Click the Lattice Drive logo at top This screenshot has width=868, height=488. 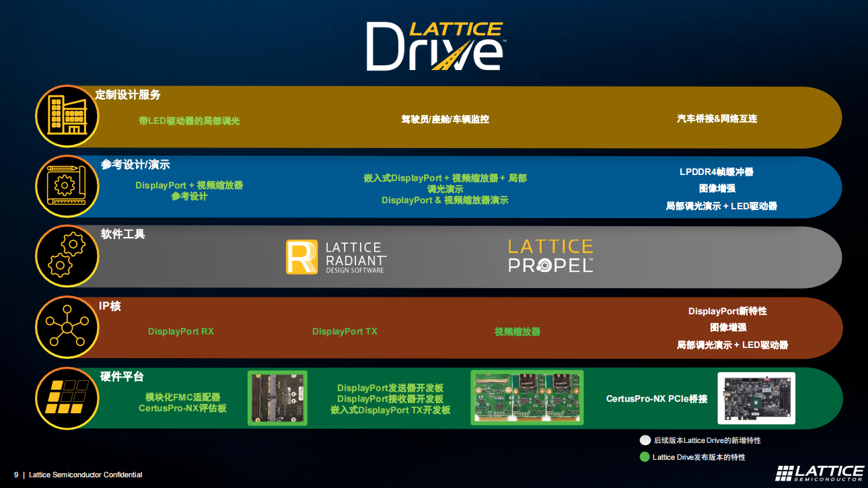pos(437,46)
